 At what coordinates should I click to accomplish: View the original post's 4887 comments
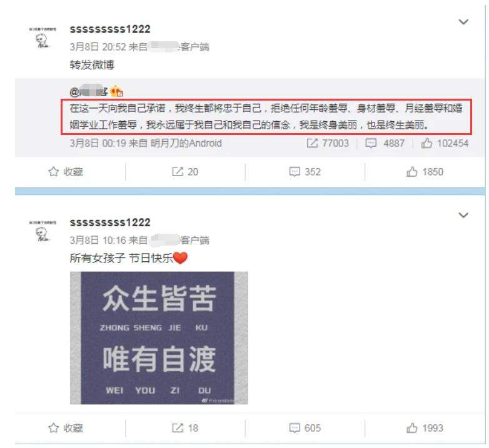point(385,143)
